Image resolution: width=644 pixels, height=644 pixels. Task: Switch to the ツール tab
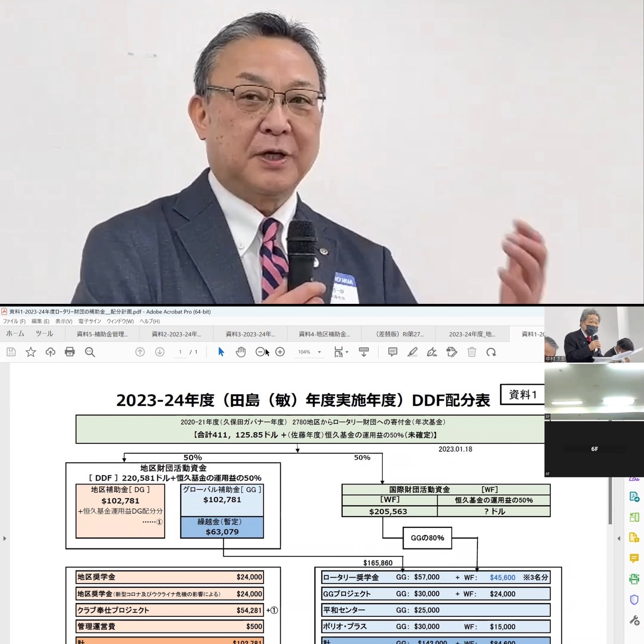44,334
